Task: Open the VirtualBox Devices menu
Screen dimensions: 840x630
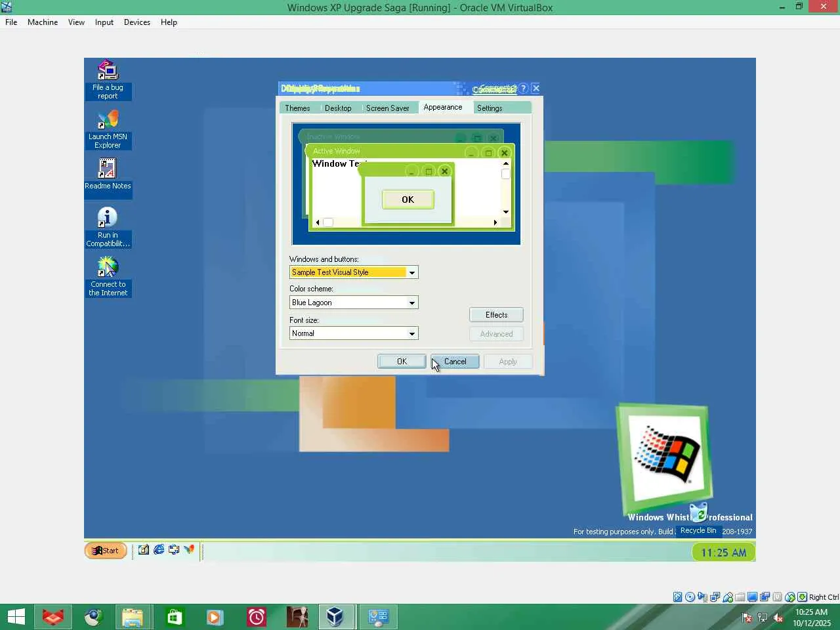Action: point(136,22)
